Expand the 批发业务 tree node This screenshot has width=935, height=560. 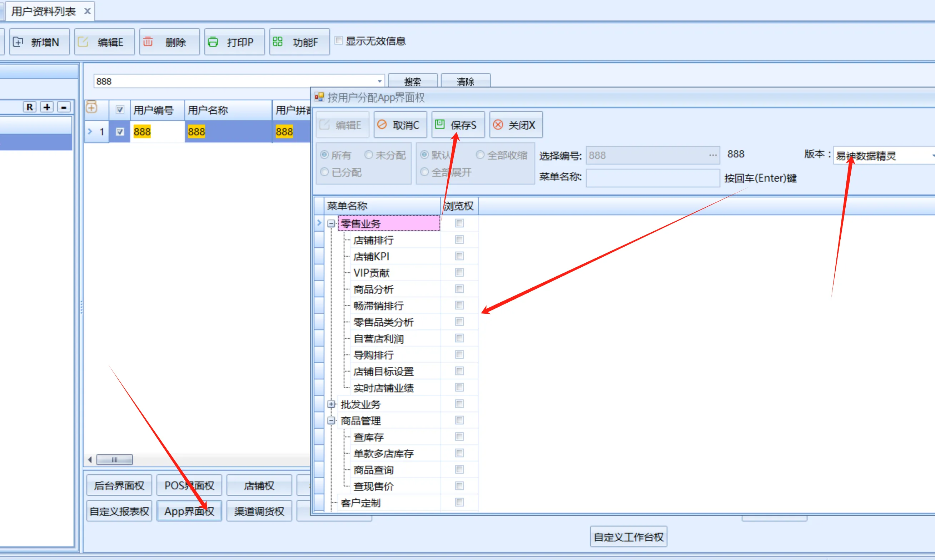click(x=331, y=404)
